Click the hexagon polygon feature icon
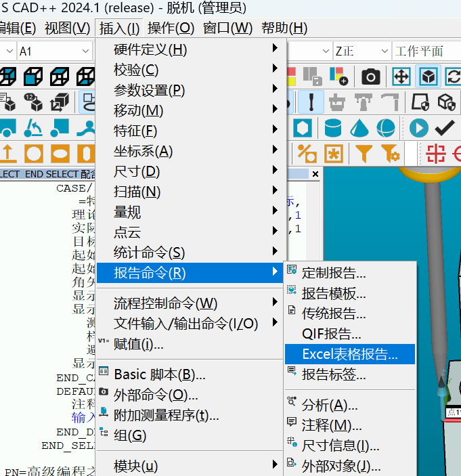Image resolution: width=461 pixels, height=476 pixels. pyautogui.click(x=303, y=128)
